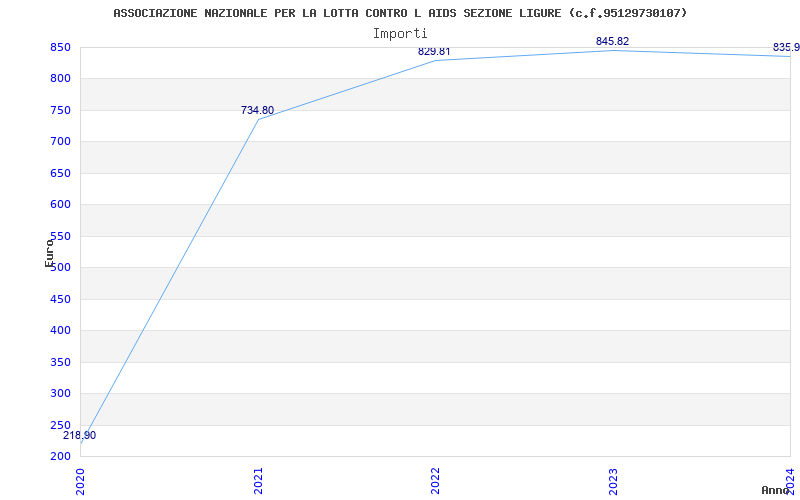Screen dimensions: 800x500
Task: Click the 2024 x-axis year label
Action: pos(790,480)
